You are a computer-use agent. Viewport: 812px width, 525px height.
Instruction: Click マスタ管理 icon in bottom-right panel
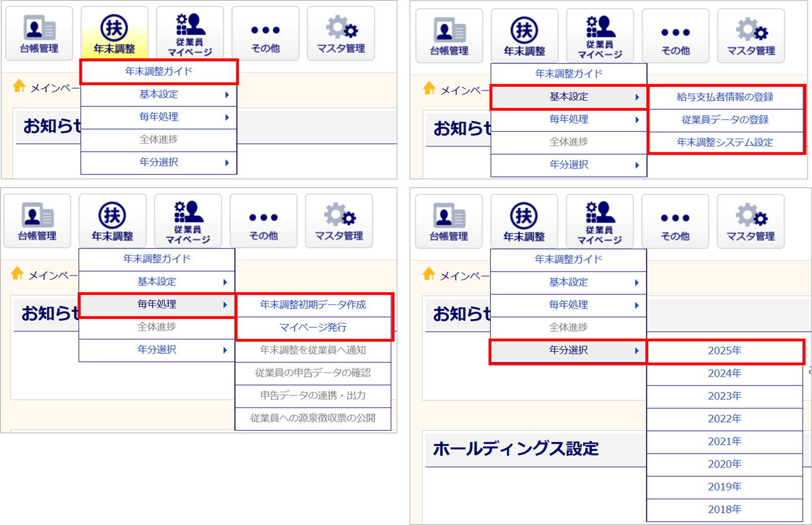(750, 221)
